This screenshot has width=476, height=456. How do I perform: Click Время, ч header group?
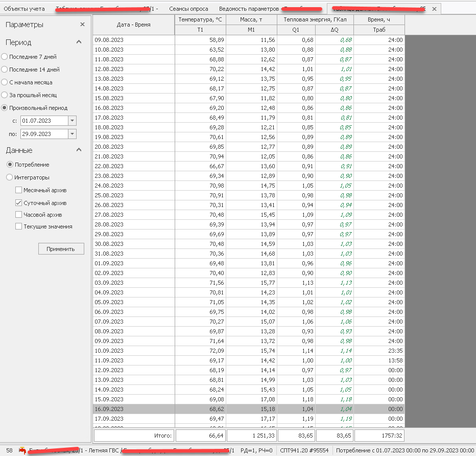379,20
